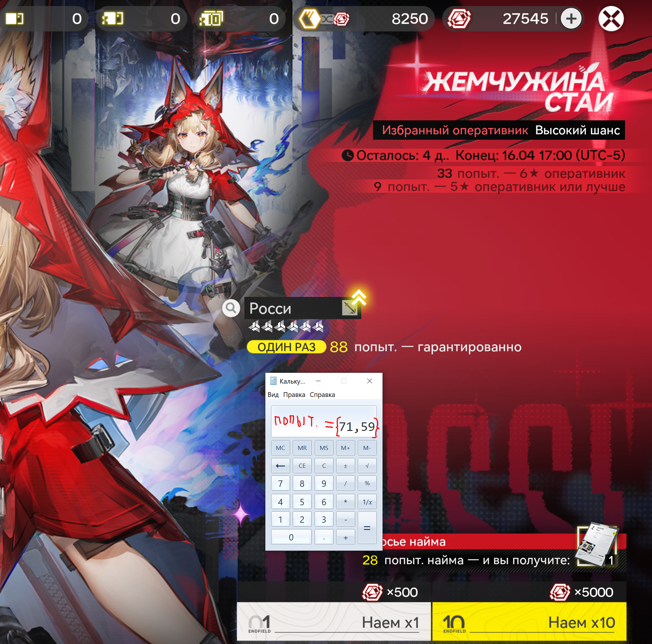652x644 pixels.
Task: Click digit 8 on the Calculator
Action: coord(302,483)
